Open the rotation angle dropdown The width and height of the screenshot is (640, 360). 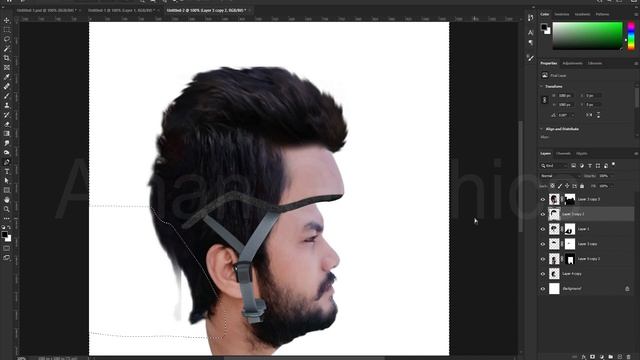click(x=574, y=116)
